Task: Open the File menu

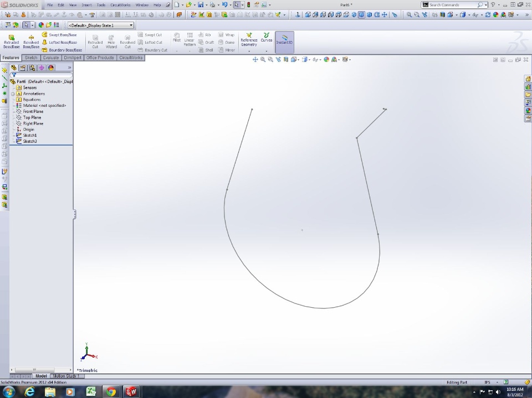Action: coord(50,5)
